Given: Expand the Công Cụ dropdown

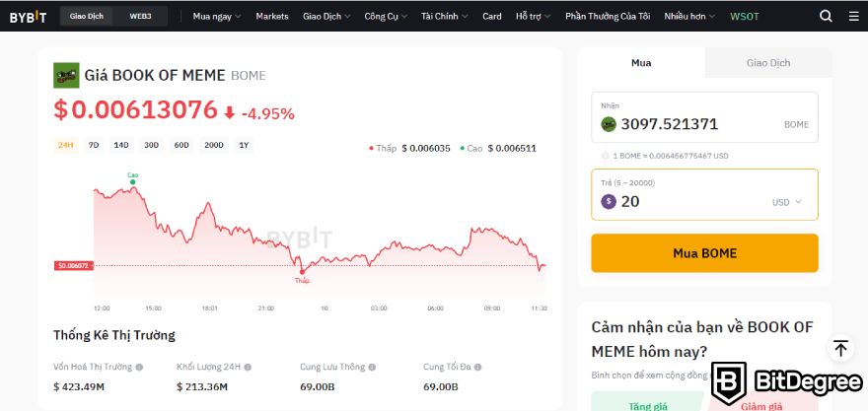Looking at the screenshot, I should click(386, 16).
